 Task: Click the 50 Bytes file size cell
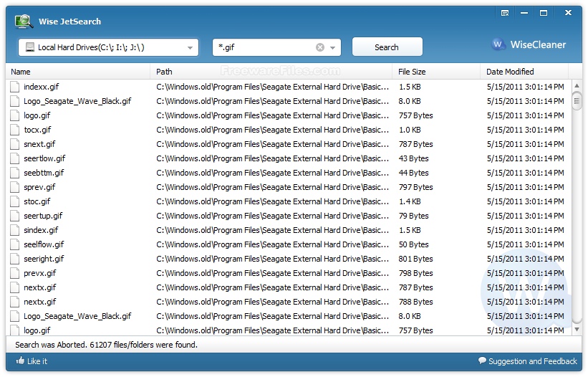point(414,244)
